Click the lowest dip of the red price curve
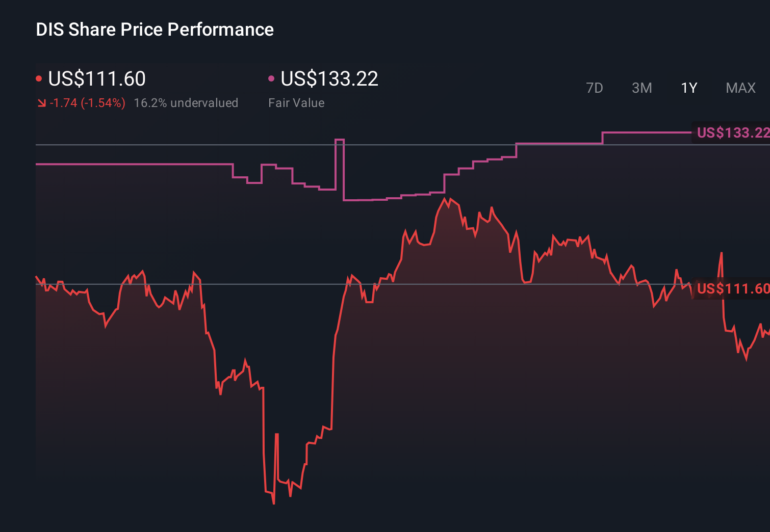This screenshot has height=532, width=770. (274, 503)
